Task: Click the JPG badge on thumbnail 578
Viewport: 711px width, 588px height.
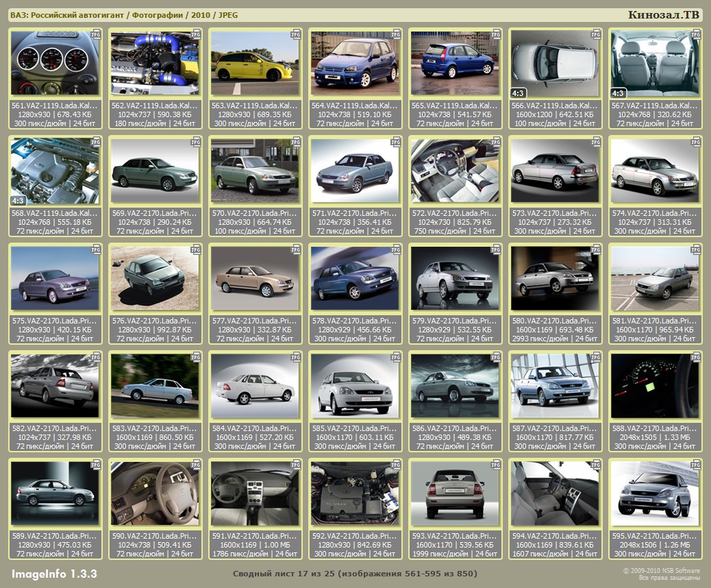Action: coord(396,249)
